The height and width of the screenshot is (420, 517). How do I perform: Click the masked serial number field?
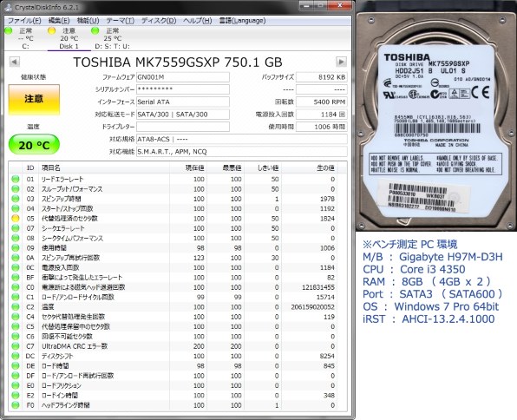click(183, 89)
